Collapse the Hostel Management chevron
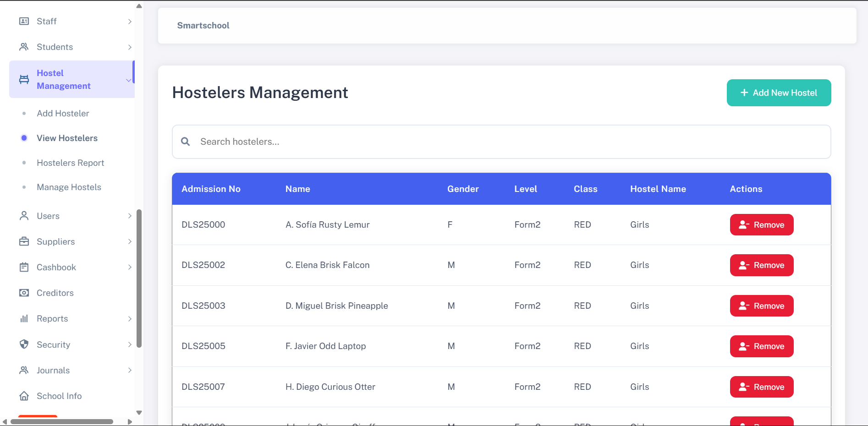 coord(129,80)
